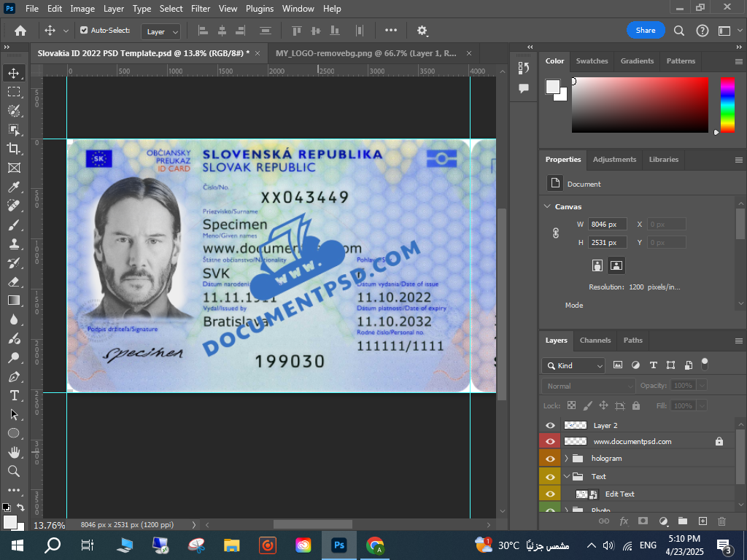Click the hue spectrum slider
Screen dimensions: 747x560
tap(727, 105)
